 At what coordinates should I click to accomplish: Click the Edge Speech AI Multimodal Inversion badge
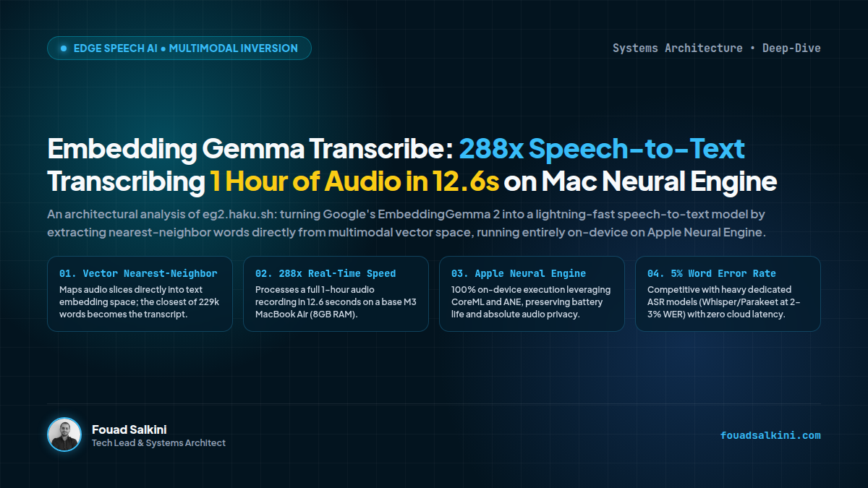(x=179, y=48)
